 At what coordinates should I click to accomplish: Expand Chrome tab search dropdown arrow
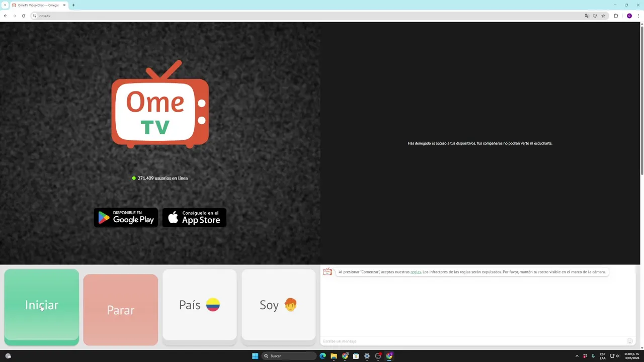point(4,5)
